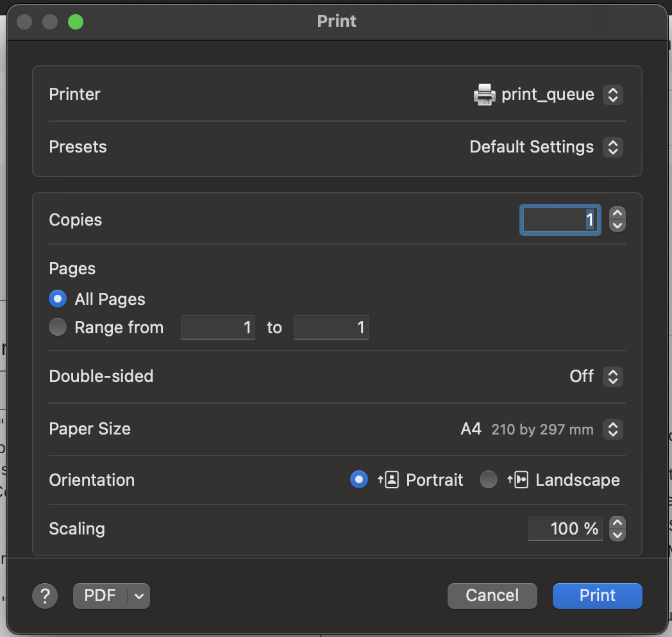Click the landscape orientation page icon

tap(517, 480)
